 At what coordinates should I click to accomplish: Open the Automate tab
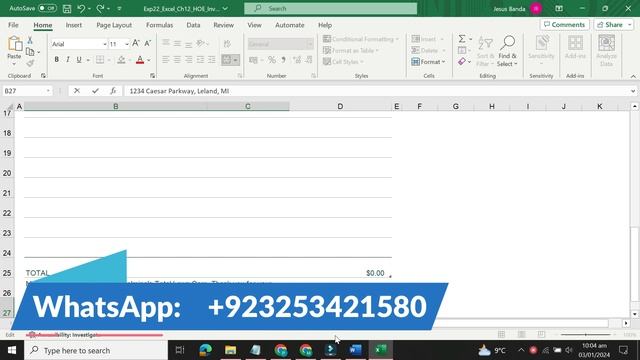click(x=289, y=25)
